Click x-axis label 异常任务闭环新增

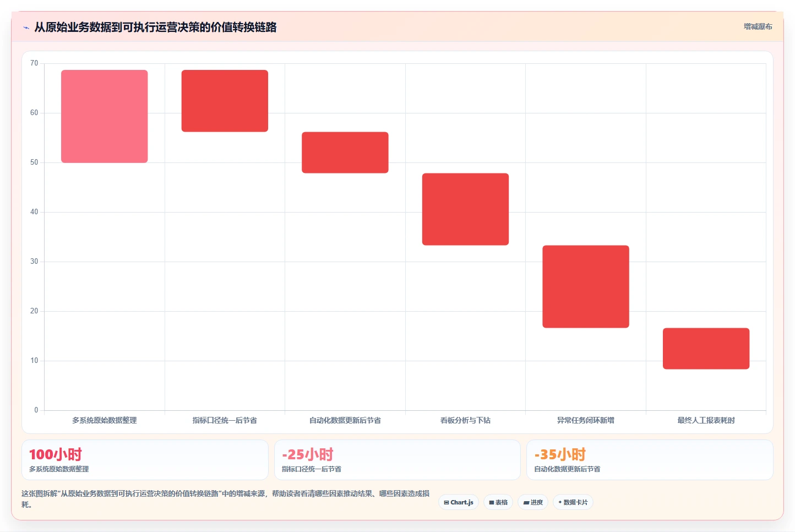click(586, 420)
